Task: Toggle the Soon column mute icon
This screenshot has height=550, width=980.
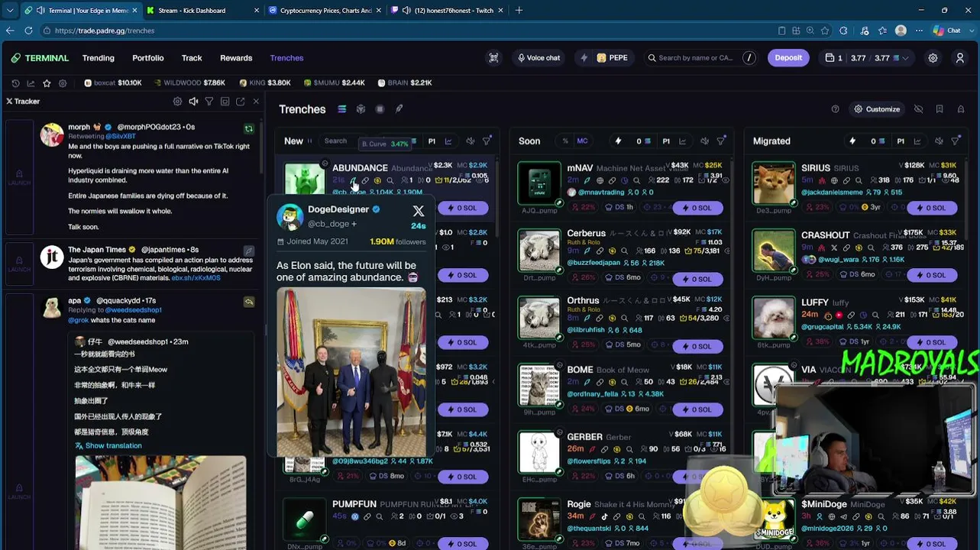Action: tap(704, 141)
